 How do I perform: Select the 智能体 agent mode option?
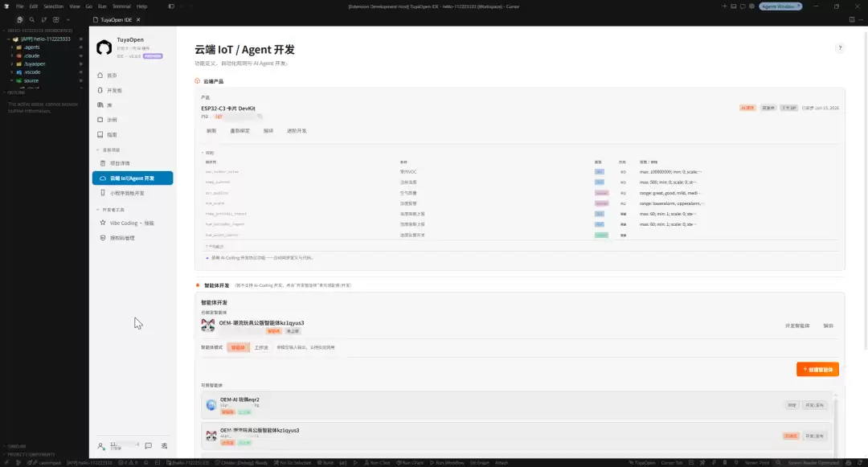238,347
